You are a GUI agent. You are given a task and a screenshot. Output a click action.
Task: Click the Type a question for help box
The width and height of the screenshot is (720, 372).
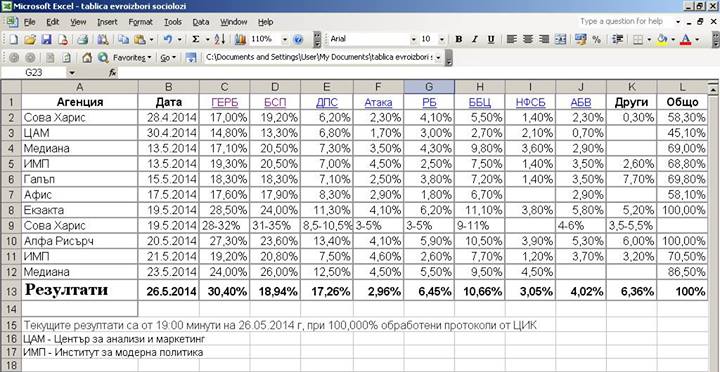[624, 22]
